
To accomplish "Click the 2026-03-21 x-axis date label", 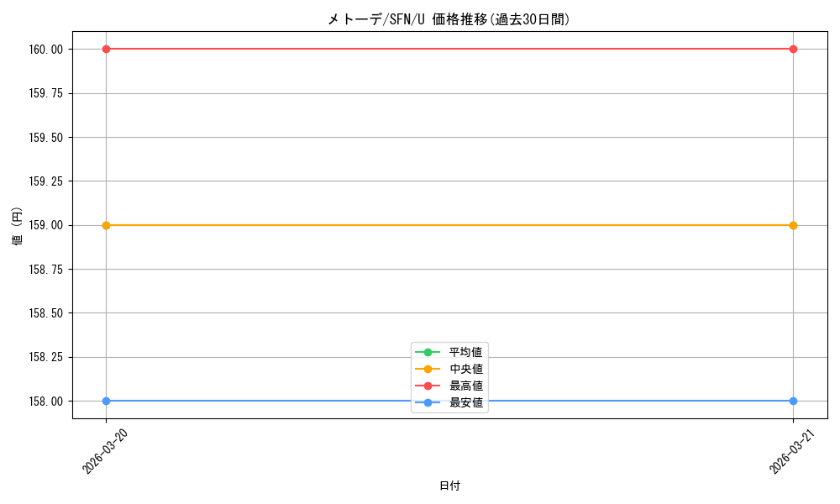I will [793, 451].
